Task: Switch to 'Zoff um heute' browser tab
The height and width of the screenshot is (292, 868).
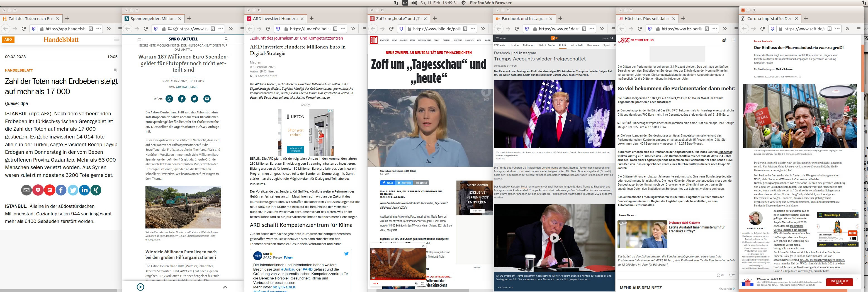Action: [x=398, y=18]
